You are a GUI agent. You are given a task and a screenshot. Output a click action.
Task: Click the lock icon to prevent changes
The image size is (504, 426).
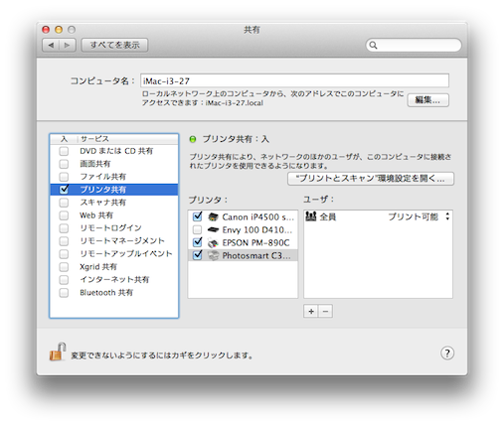tap(58, 353)
